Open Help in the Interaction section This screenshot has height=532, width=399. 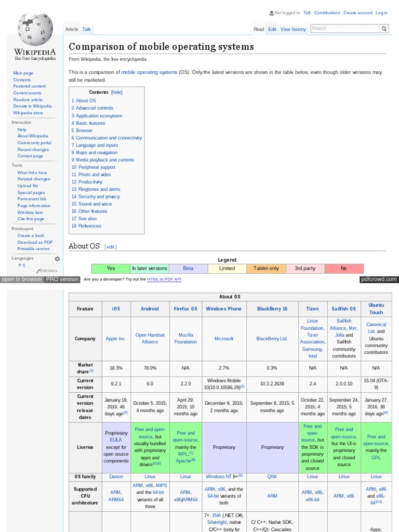pos(22,129)
